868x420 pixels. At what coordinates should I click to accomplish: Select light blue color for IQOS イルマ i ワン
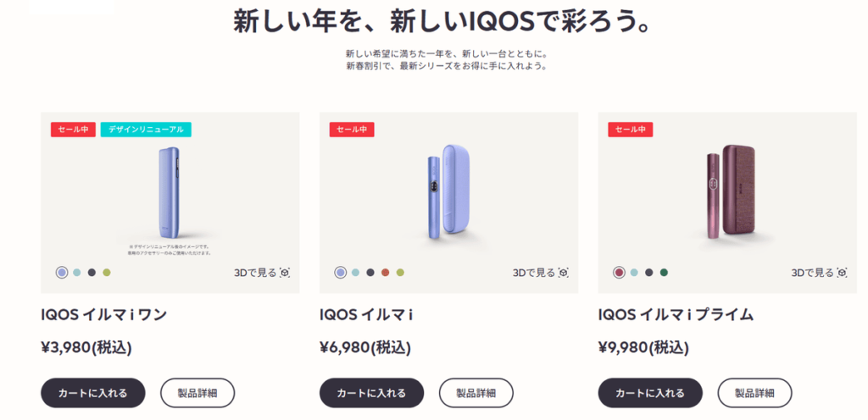77,273
